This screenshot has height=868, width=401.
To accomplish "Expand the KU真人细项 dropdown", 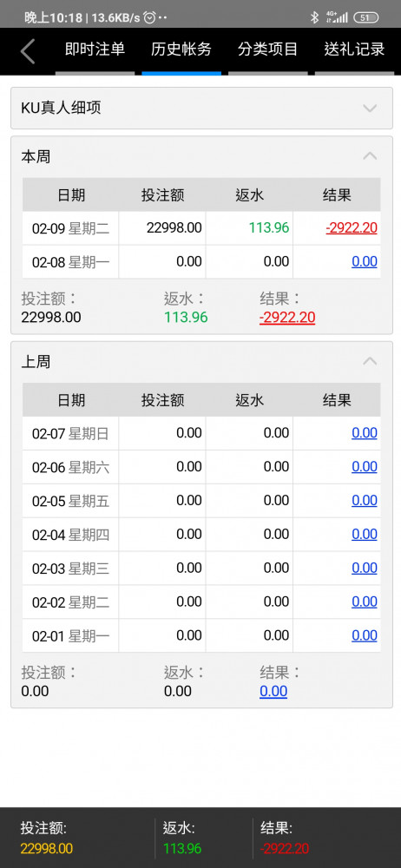I will click(x=201, y=108).
